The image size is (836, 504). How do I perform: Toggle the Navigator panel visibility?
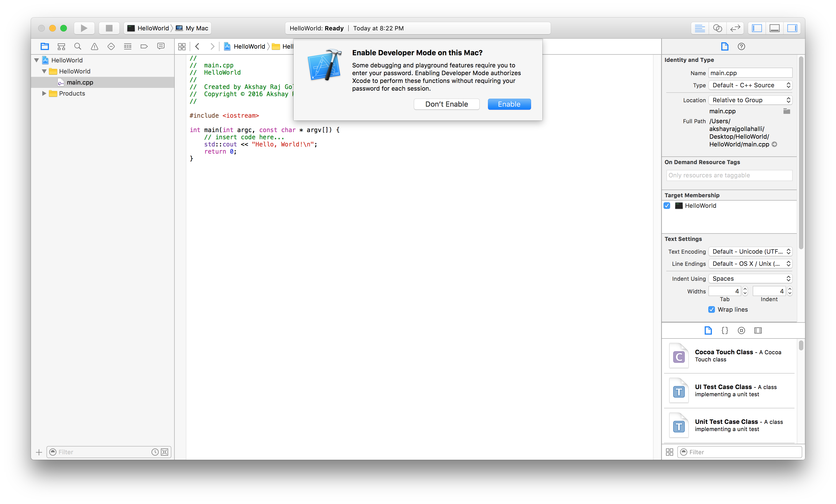[x=757, y=28]
